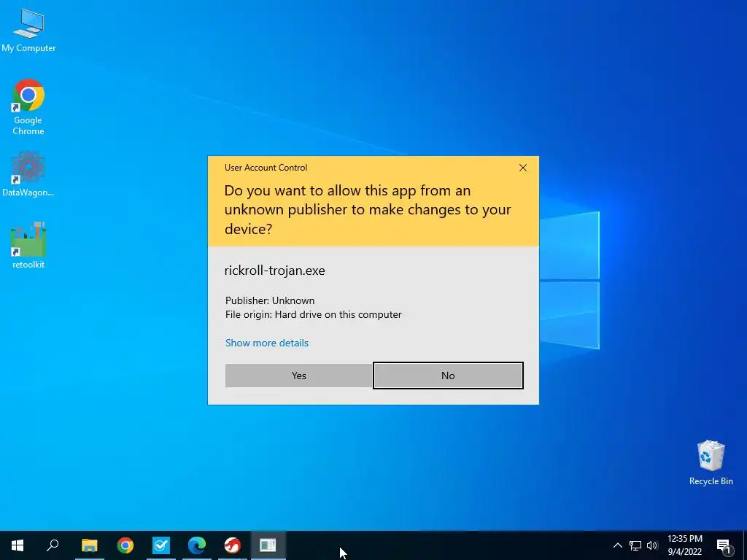Click the Publisher: Unknown text
This screenshot has width=747, height=560.
270,300
